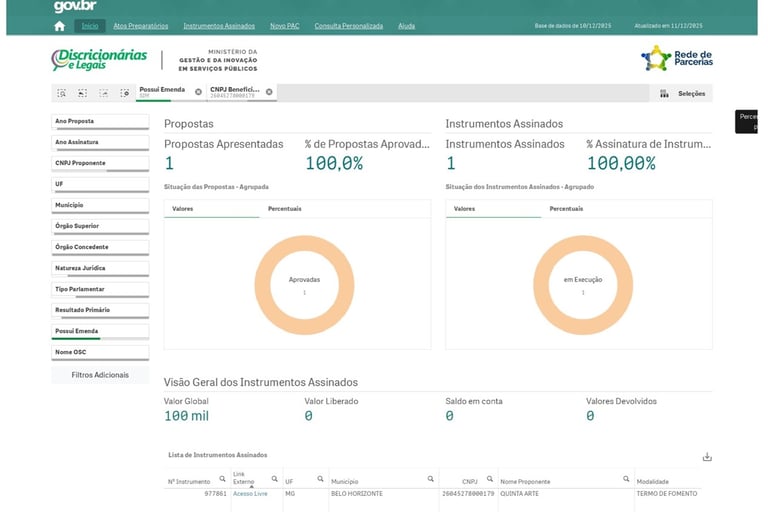Remove the Possui Emenda selection chip
Screen dimensions: 768x512
(198, 92)
